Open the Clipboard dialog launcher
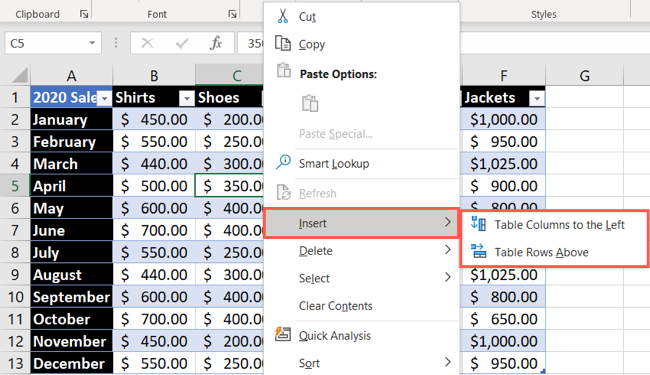Screen dimensions: 650x375 coord(84,14)
